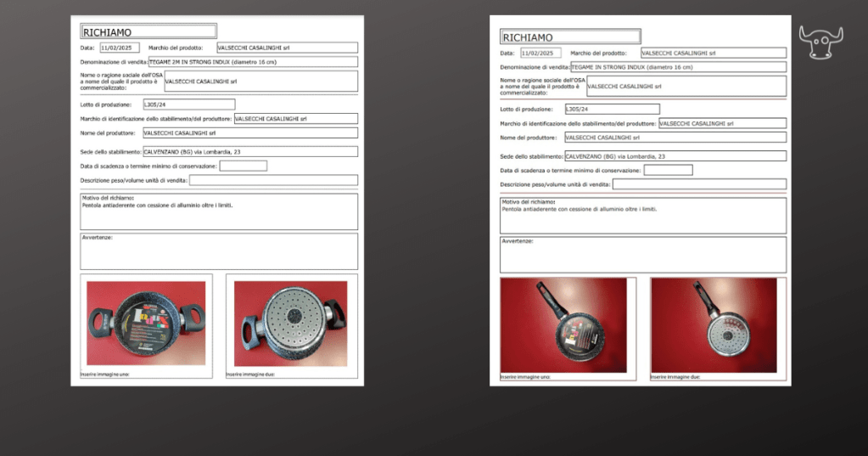Viewport: 868px width, 456px height.
Task: Click empty Data di scadenza field, right document
Action: pos(668,170)
